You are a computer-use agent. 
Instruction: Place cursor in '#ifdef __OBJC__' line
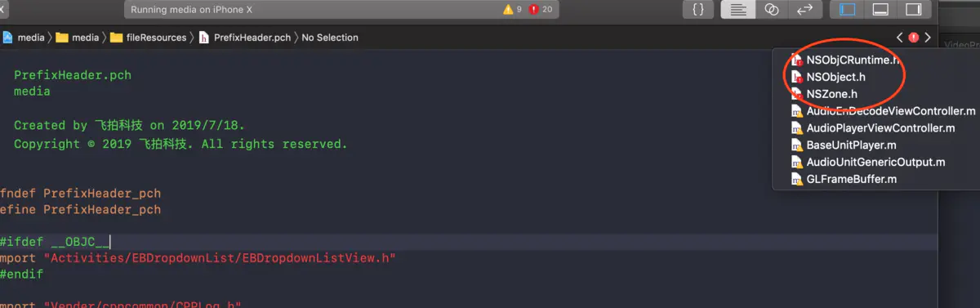tap(54, 243)
